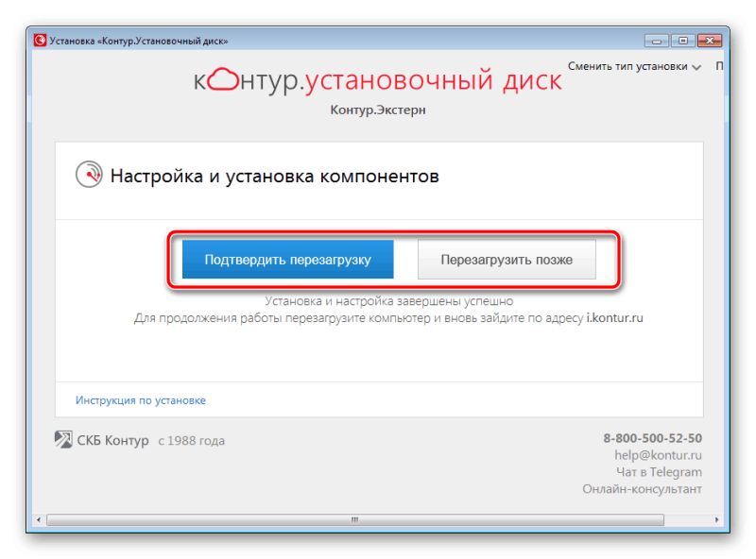Click the Контур.Экстерн subtitle text
Image resolution: width=756 pixels, height=559 pixels.
coord(377,110)
